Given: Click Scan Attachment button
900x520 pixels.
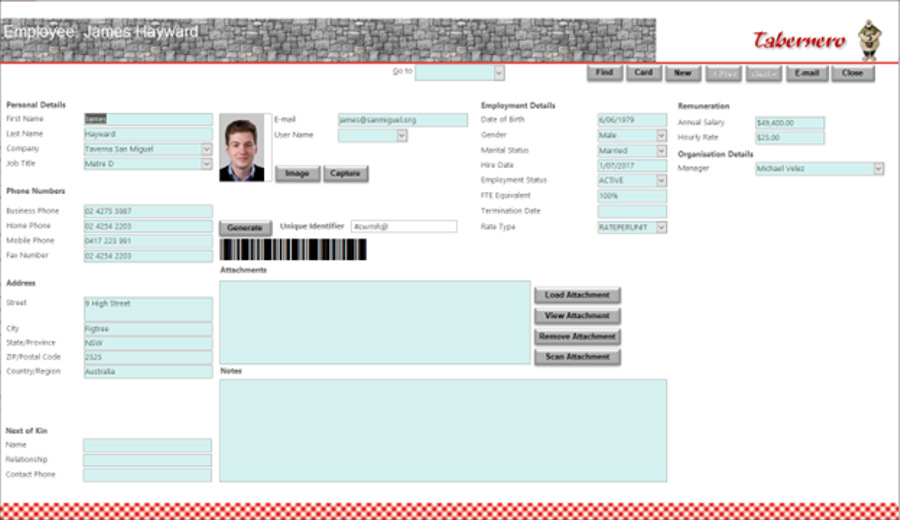Looking at the screenshot, I should click(577, 357).
